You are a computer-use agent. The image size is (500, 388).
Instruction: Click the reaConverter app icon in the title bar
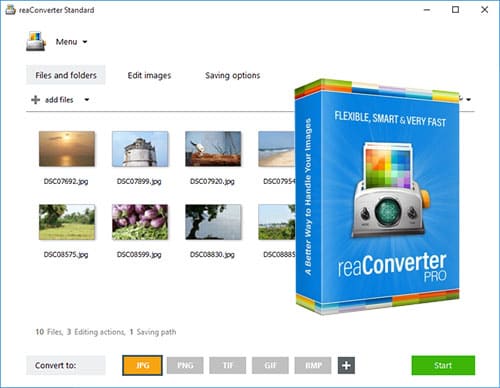tap(10, 10)
